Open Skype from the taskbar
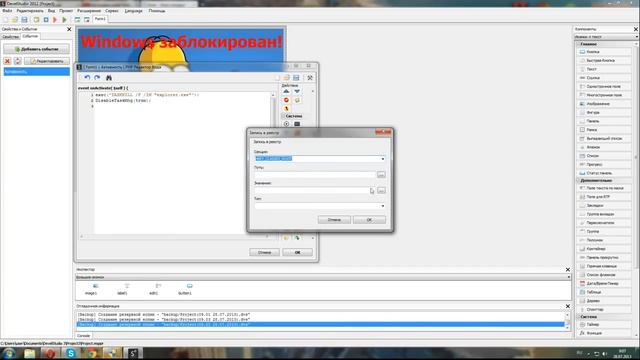Image resolution: width=640 pixels, height=360 pixels. tap(71, 353)
